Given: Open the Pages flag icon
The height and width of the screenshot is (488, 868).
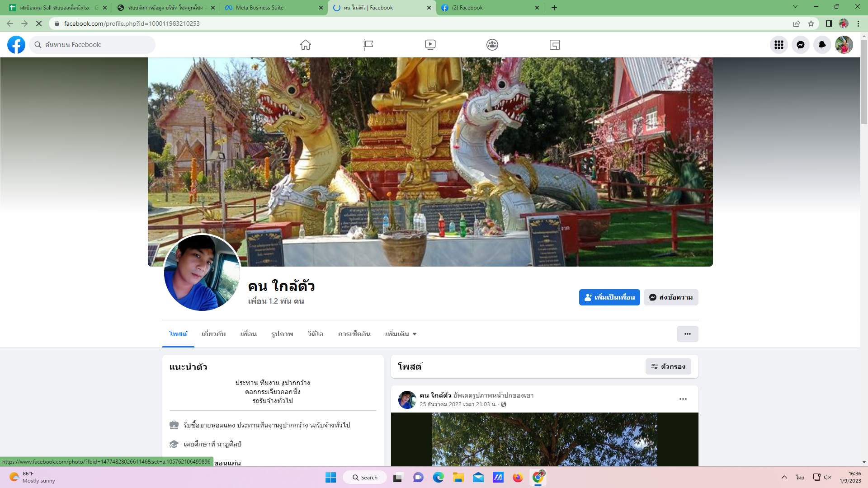Looking at the screenshot, I should click(x=368, y=45).
